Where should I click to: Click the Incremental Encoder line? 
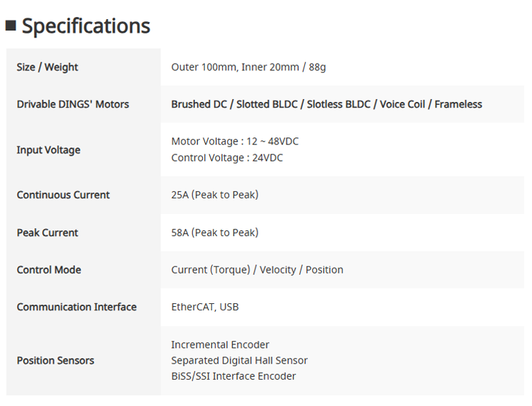click(x=220, y=344)
